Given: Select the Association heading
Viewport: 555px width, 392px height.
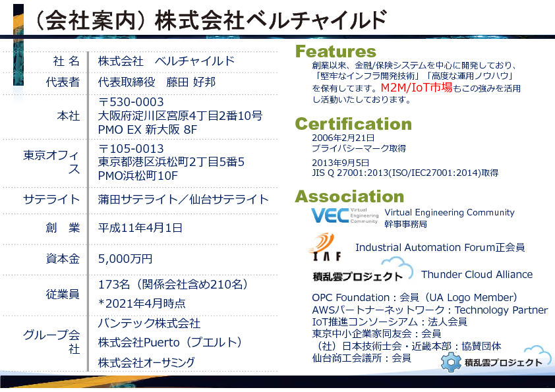Looking at the screenshot, I should [349, 196].
